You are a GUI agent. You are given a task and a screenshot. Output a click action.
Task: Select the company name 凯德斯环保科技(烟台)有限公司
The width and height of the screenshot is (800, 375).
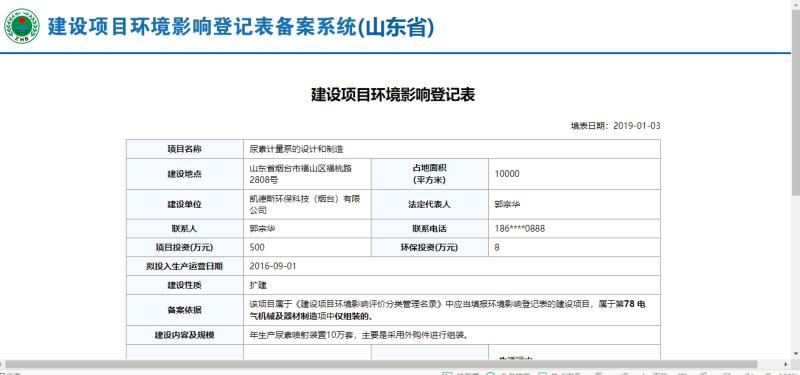[x=305, y=204]
